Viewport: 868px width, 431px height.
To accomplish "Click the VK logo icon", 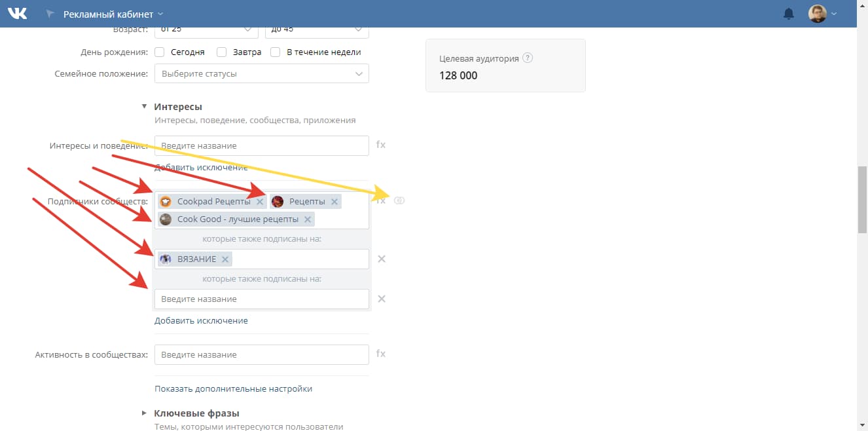I will pyautogui.click(x=18, y=13).
